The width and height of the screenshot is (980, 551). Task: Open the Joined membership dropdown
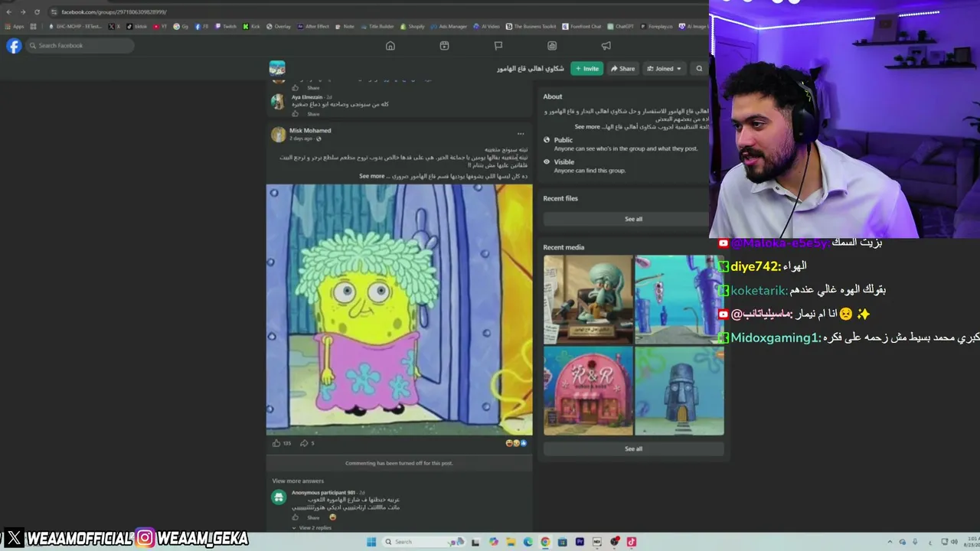[x=664, y=69]
